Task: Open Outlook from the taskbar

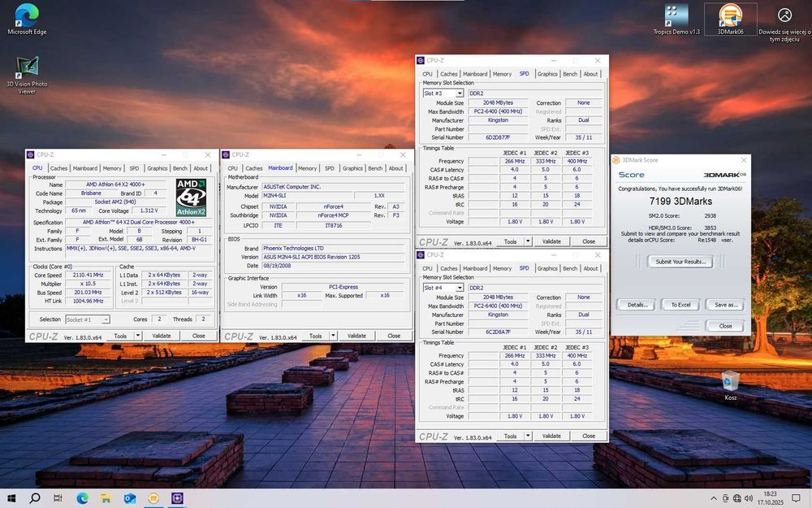Action: 129,498
